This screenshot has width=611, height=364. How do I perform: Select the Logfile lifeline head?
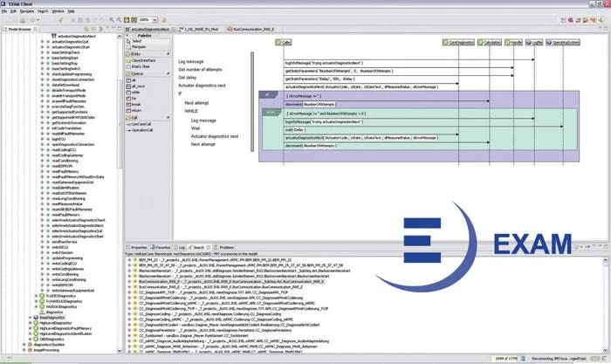pos(534,42)
